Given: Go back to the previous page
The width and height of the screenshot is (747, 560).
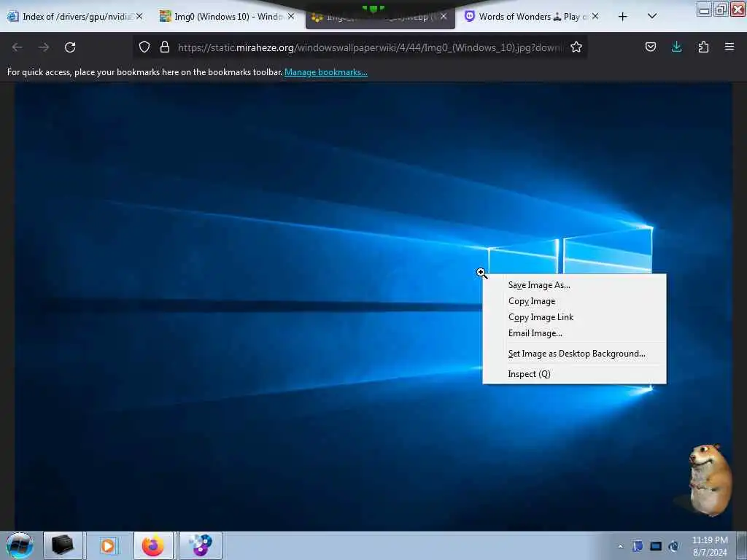Looking at the screenshot, I should pyautogui.click(x=18, y=47).
